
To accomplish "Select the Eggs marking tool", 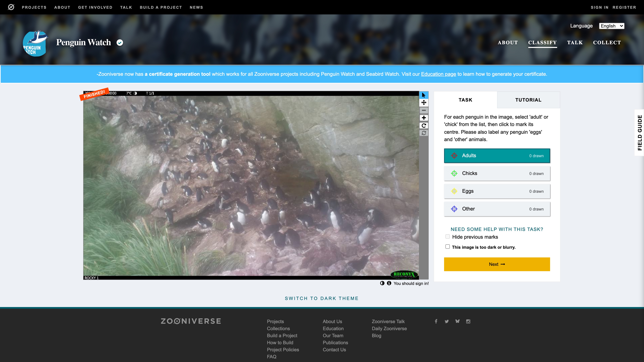I will 497,191.
